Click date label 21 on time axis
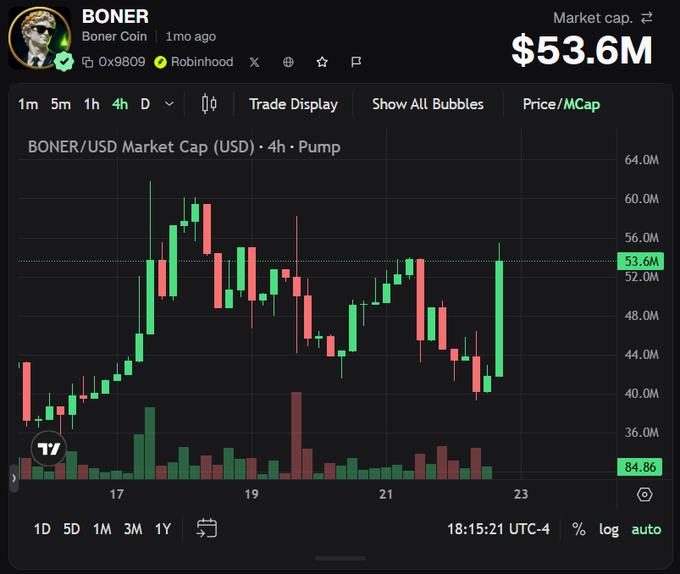Image resolution: width=680 pixels, height=574 pixels. 386,494
